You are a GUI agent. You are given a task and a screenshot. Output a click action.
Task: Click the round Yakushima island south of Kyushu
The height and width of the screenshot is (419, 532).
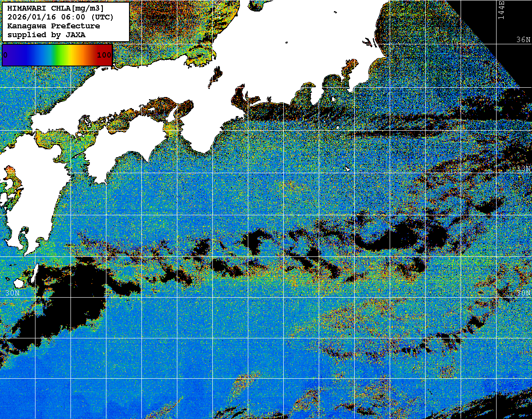click(x=19, y=283)
